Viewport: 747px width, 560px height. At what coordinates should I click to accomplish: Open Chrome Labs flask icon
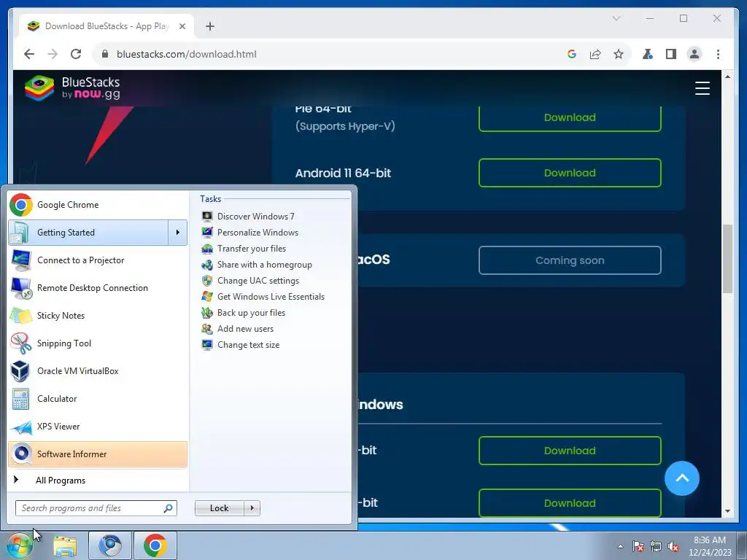pos(648,54)
